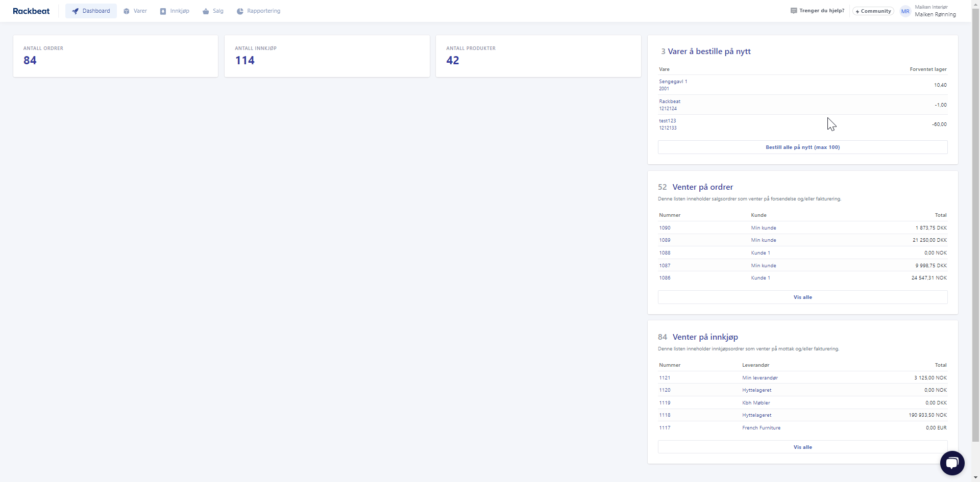Click the Varer box icon

tap(127, 11)
